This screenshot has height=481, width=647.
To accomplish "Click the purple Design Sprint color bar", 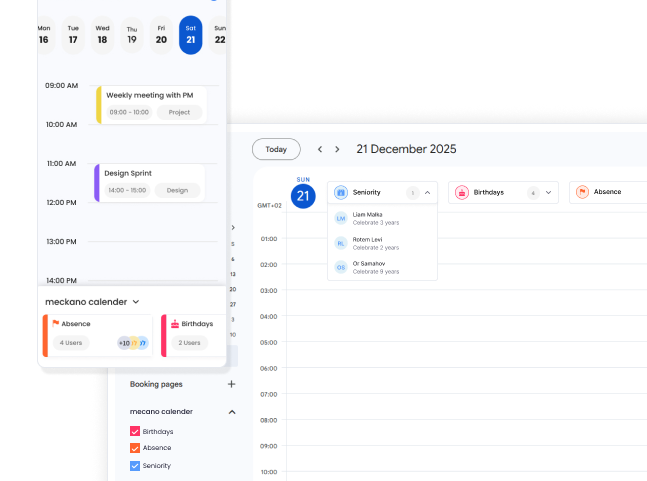I will (97, 182).
